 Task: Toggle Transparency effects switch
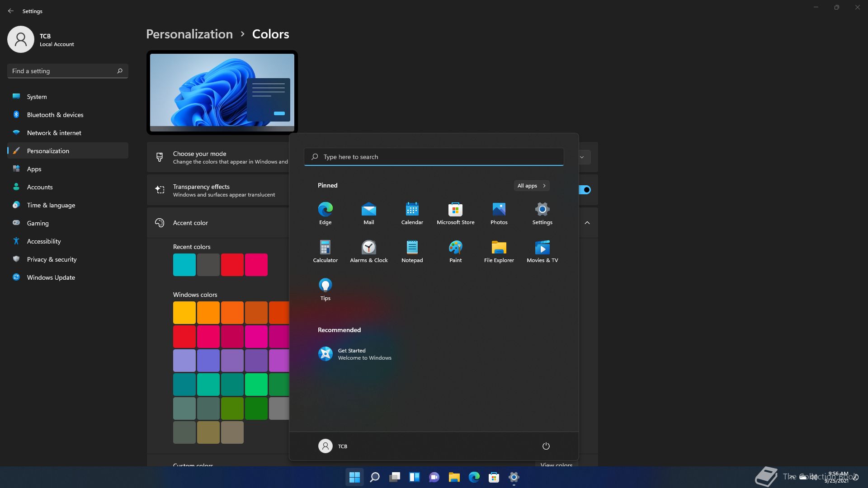tap(585, 190)
